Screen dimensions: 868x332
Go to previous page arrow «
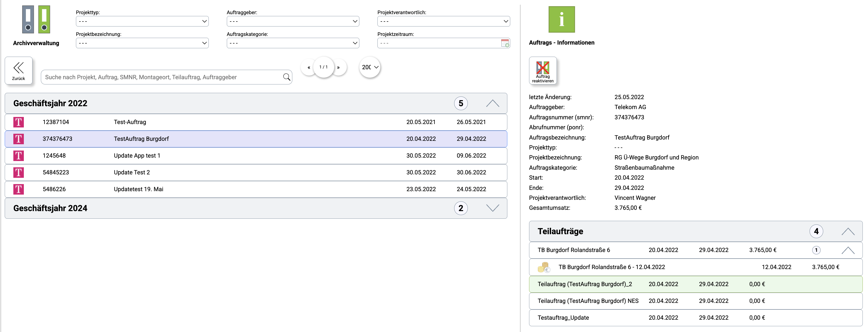309,67
